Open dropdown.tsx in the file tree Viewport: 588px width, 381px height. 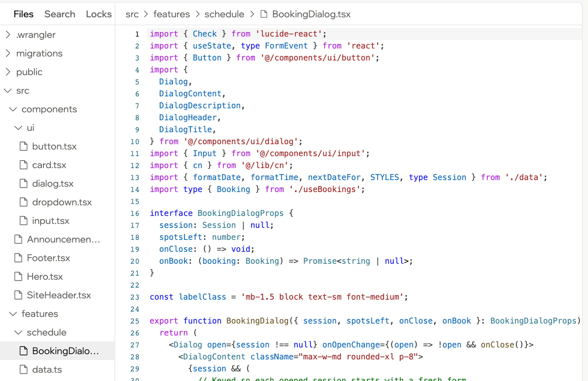tap(62, 202)
